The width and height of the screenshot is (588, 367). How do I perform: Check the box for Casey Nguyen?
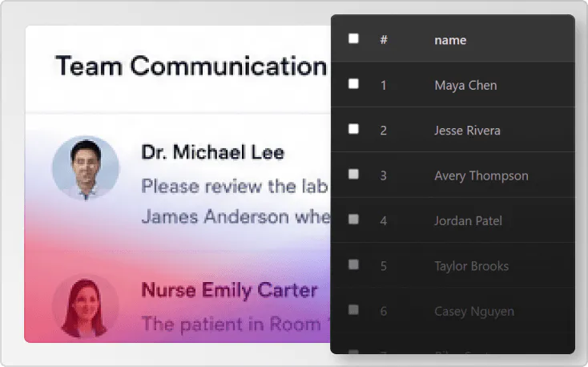(x=353, y=310)
